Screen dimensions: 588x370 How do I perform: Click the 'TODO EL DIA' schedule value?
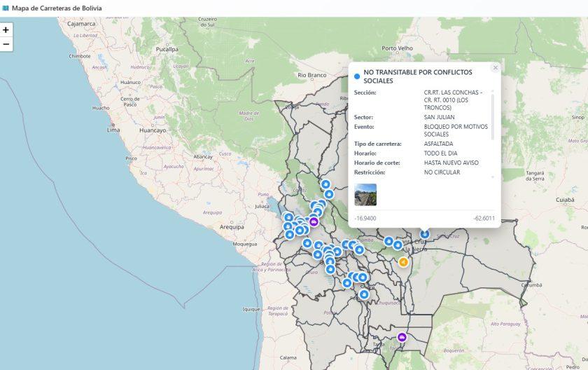coord(440,153)
